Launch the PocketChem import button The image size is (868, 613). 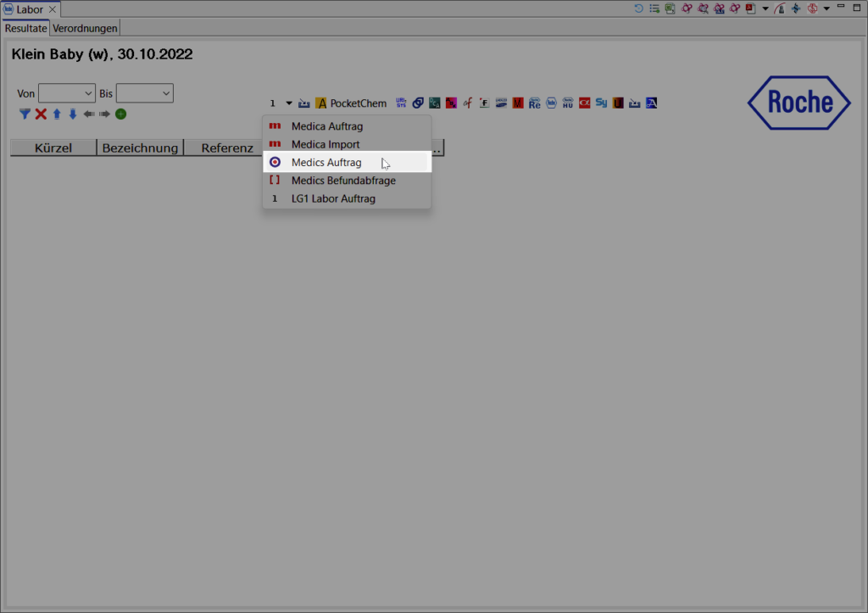pyautogui.click(x=351, y=103)
